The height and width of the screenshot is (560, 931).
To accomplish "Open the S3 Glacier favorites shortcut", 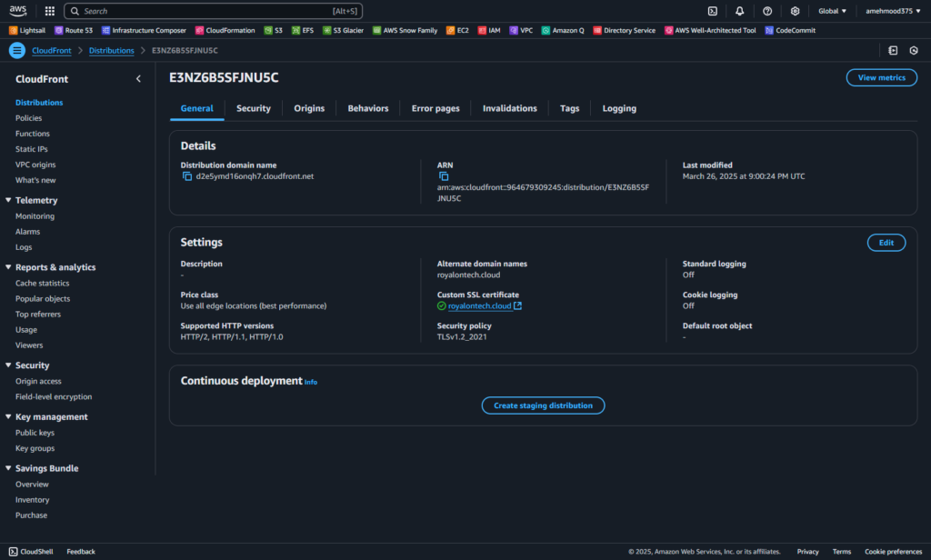I will 343,30.
